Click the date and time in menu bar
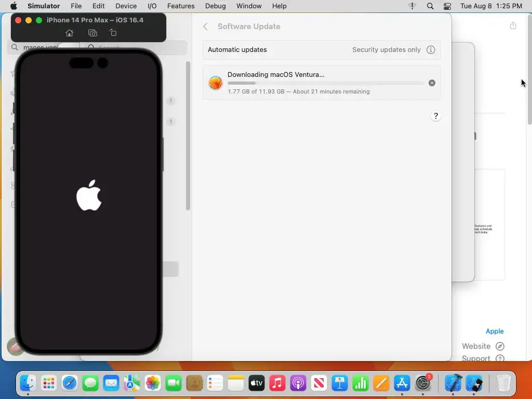Viewport: 532px width, 399px height. coord(491,6)
